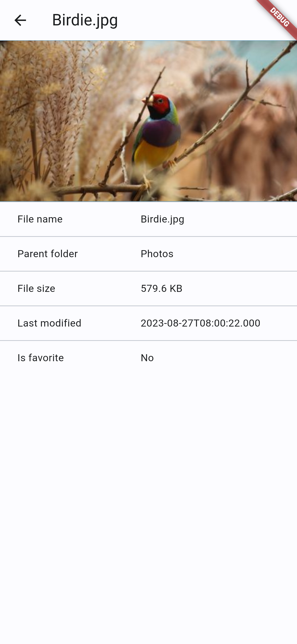Open the bird photo preview
Screen dimensions: 297x644
pos(148,121)
